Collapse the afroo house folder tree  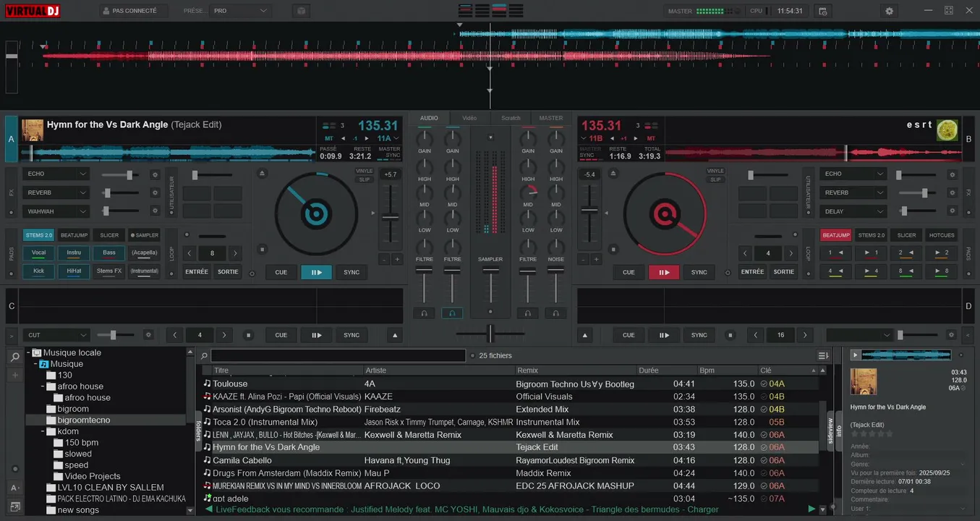(x=43, y=386)
